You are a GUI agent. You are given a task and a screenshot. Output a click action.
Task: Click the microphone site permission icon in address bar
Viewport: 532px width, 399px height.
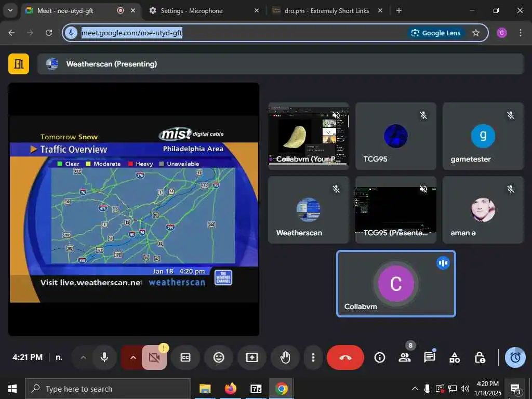71,33
